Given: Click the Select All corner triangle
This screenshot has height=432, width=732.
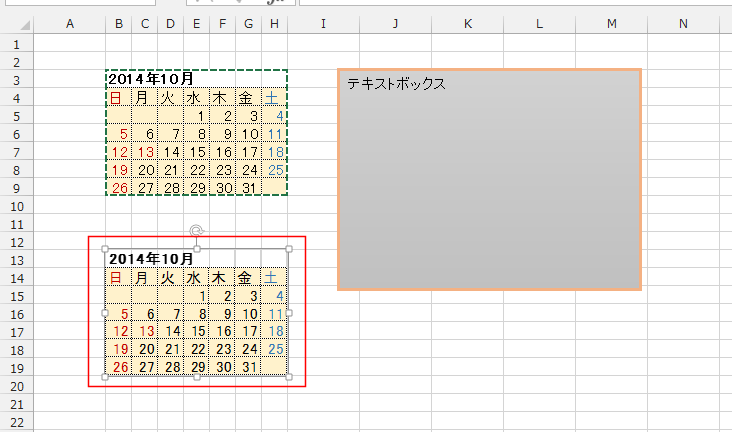Looking at the screenshot, I should click(x=25, y=25).
